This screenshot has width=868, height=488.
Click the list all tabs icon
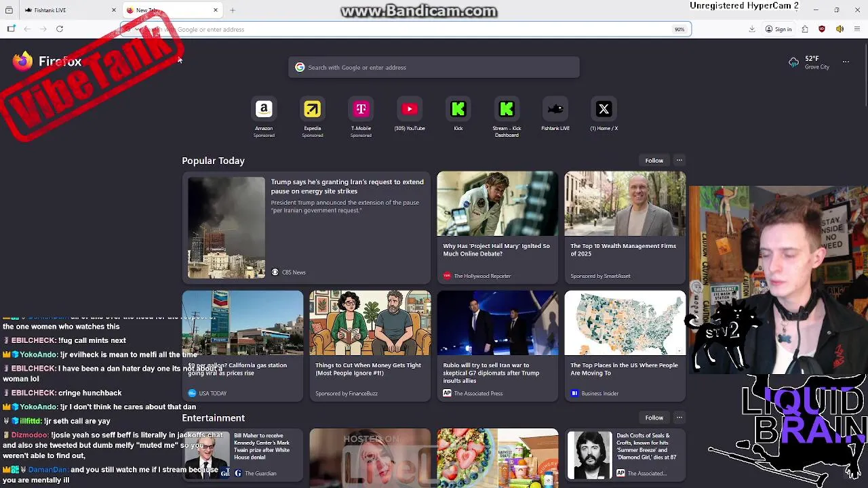9,10
